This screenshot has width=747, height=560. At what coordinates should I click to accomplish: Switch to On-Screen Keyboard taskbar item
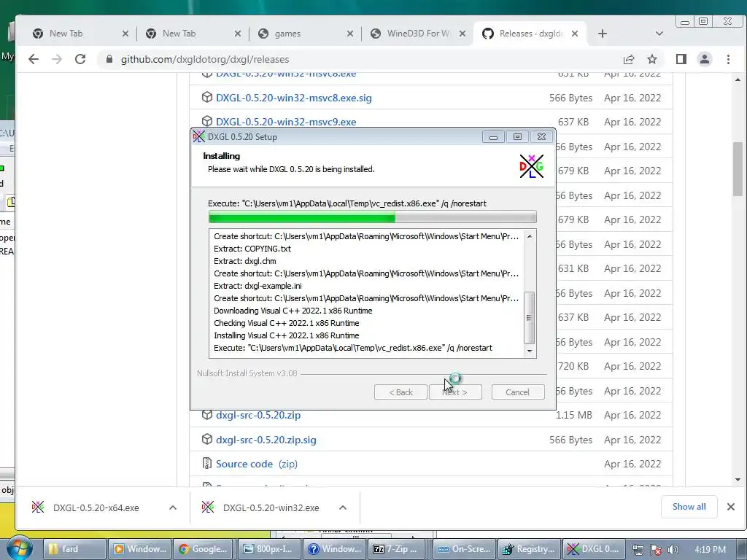pos(465,549)
